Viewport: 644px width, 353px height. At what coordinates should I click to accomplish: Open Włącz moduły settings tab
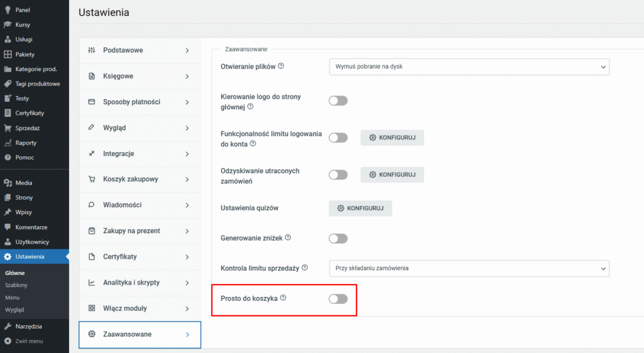tap(140, 308)
